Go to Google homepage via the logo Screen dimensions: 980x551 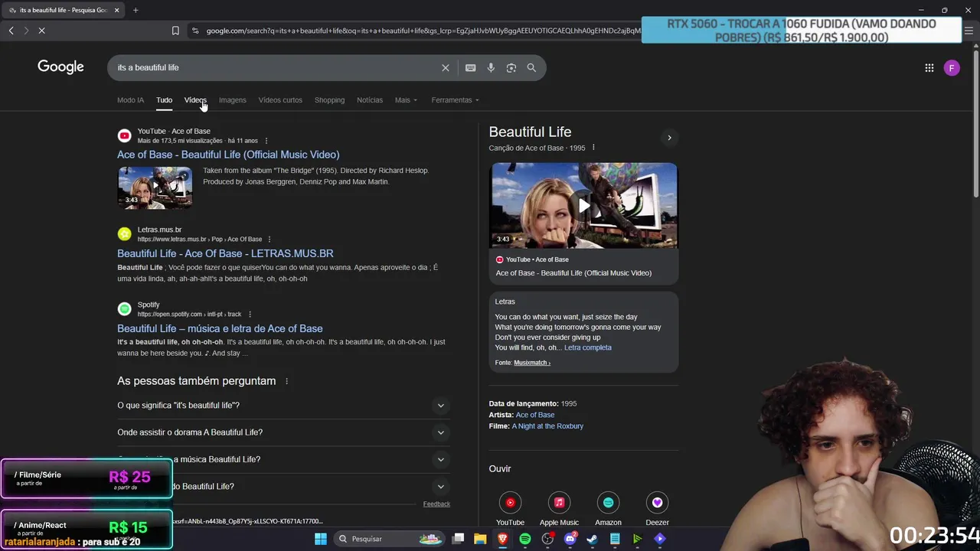pyautogui.click(x=60, y=67)
